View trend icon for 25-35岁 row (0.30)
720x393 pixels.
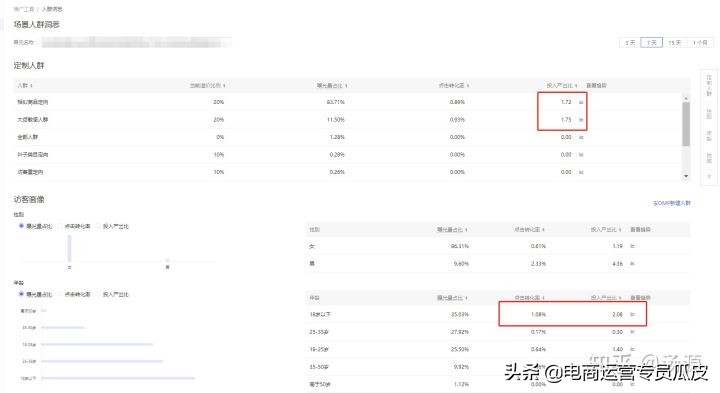(632, 331)
